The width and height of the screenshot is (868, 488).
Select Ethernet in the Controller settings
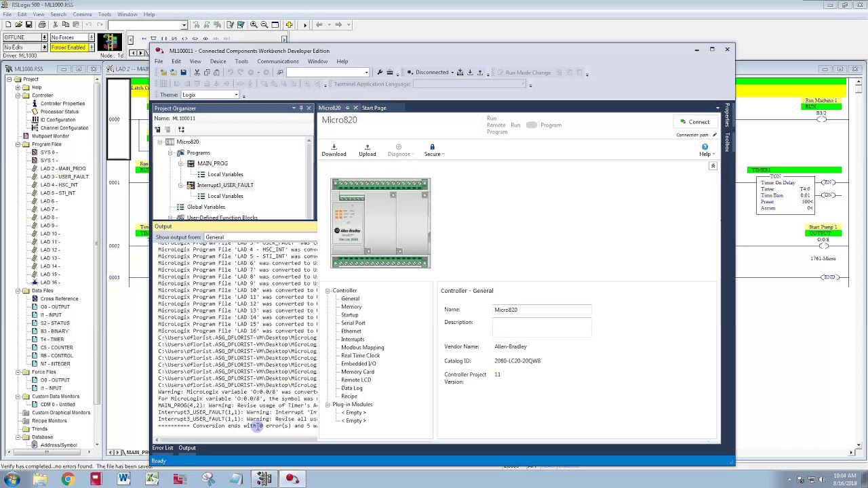pos(351,331)
